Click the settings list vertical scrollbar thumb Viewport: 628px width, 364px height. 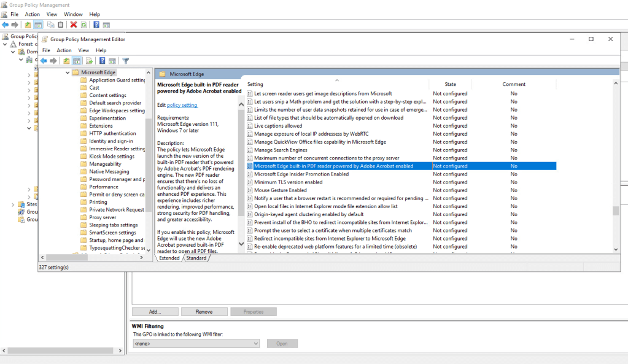pos(615,211)
